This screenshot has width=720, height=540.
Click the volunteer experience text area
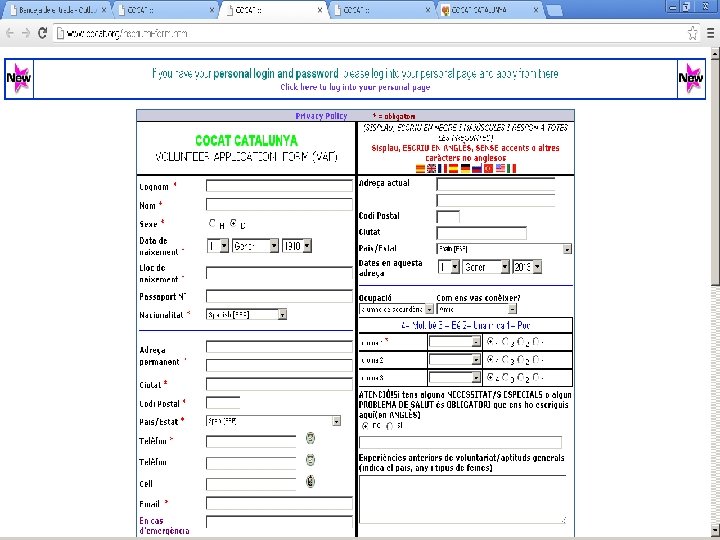[x=462, y=500]
